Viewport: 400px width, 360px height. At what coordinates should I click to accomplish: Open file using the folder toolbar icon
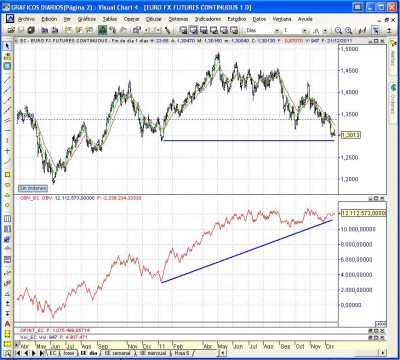click(x=11, y=30)
